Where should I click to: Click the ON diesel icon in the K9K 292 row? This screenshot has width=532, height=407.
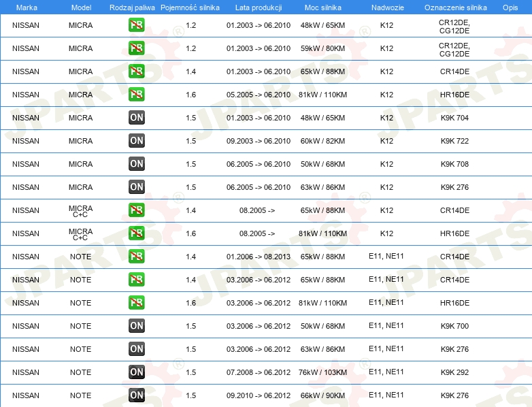136,372
